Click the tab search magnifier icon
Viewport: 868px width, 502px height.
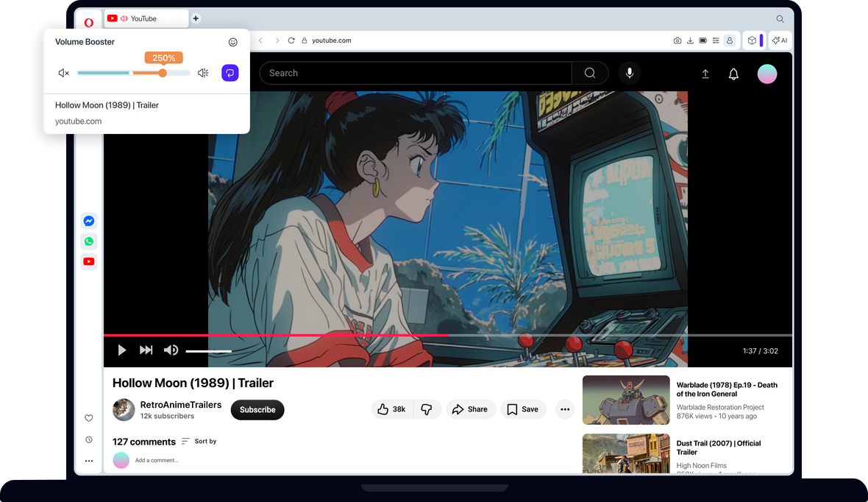[x=780, y=19]
